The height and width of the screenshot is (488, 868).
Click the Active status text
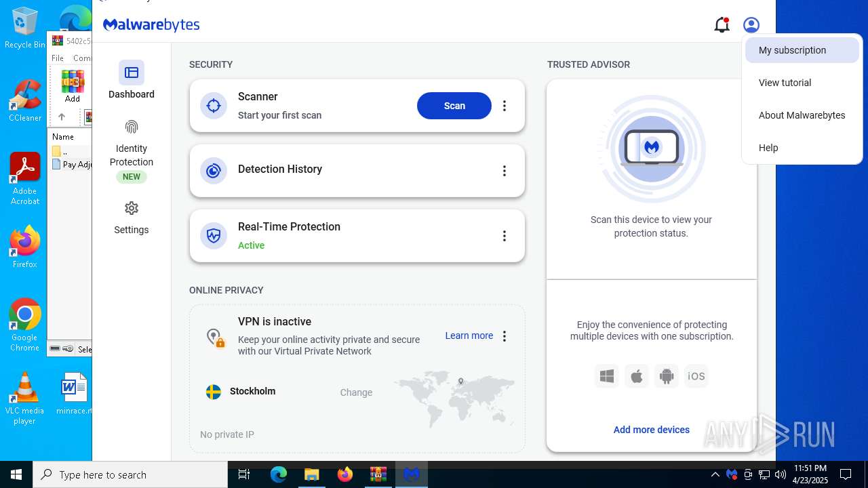click(251, 245)
